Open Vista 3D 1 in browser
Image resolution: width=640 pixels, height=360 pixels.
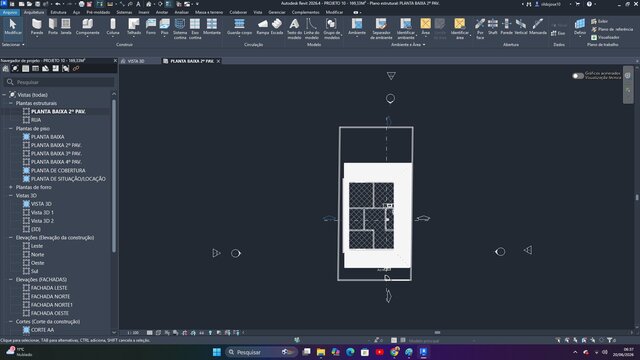tap(42, 212)
